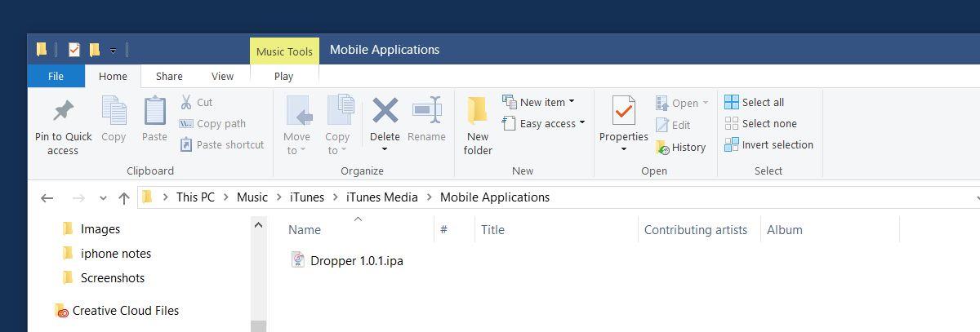Click the Delete red X icon
The image size is (980, 332).
[x=385, y=110]
